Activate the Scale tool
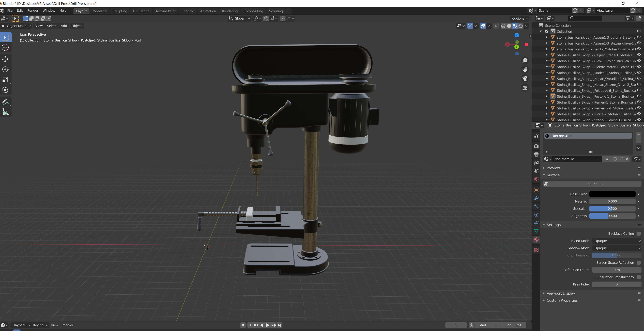 (5, 80)
